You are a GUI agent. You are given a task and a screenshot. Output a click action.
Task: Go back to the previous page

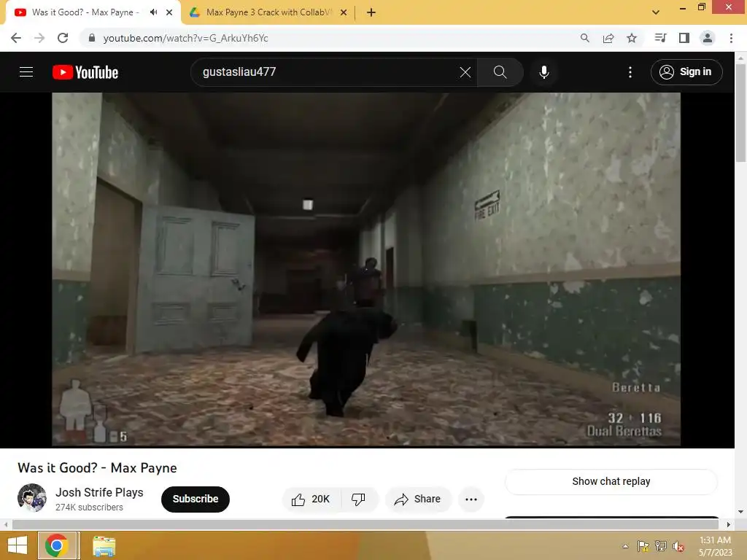pyautogui.click(x=16, y=38)
